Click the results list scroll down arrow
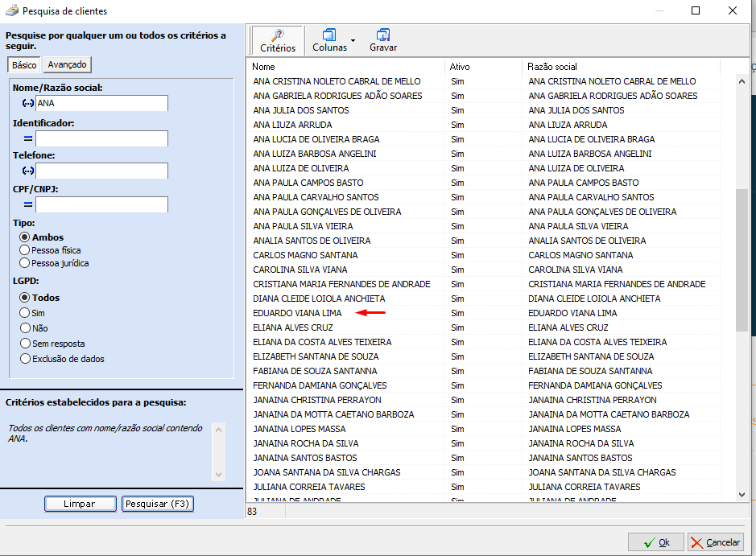This screenshot has height=556, width=756. (742, 494)
